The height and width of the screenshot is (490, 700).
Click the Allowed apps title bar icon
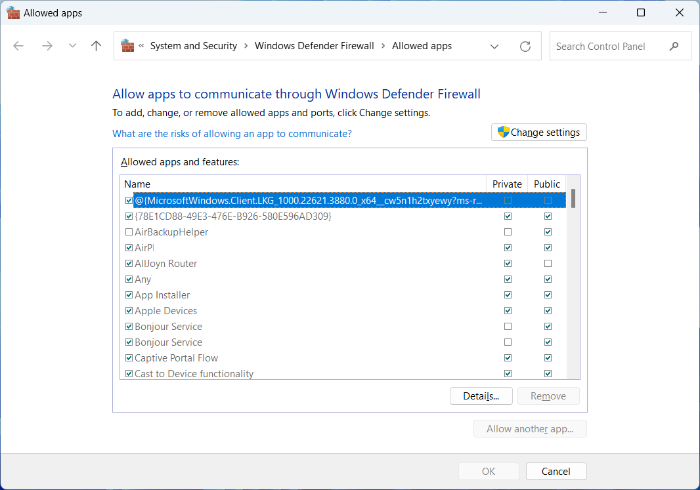[13, 13]
